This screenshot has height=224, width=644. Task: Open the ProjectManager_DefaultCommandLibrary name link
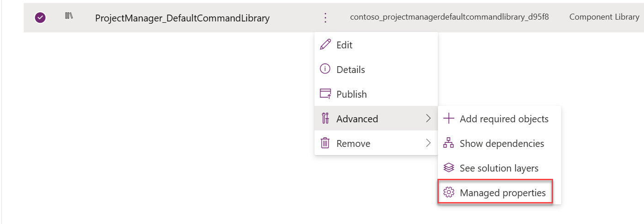coord(182,18)
